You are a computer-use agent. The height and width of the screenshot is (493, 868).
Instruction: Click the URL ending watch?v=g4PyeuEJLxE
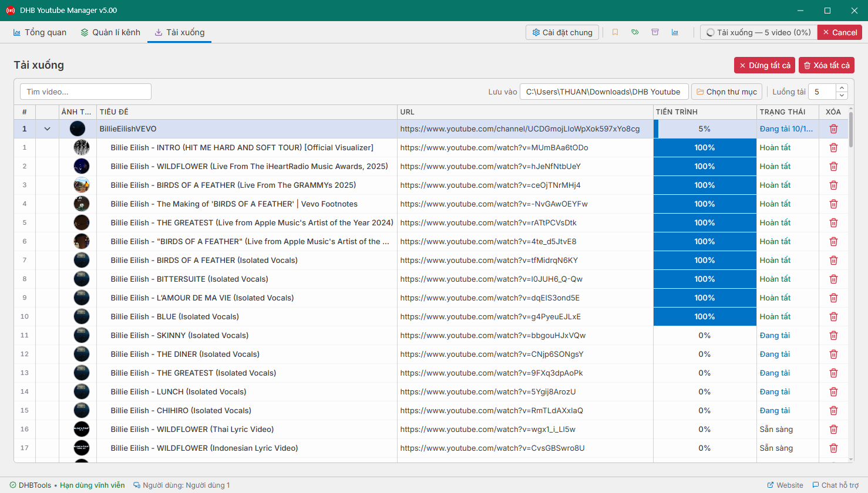pyautogui.click(x=490, y=317)
